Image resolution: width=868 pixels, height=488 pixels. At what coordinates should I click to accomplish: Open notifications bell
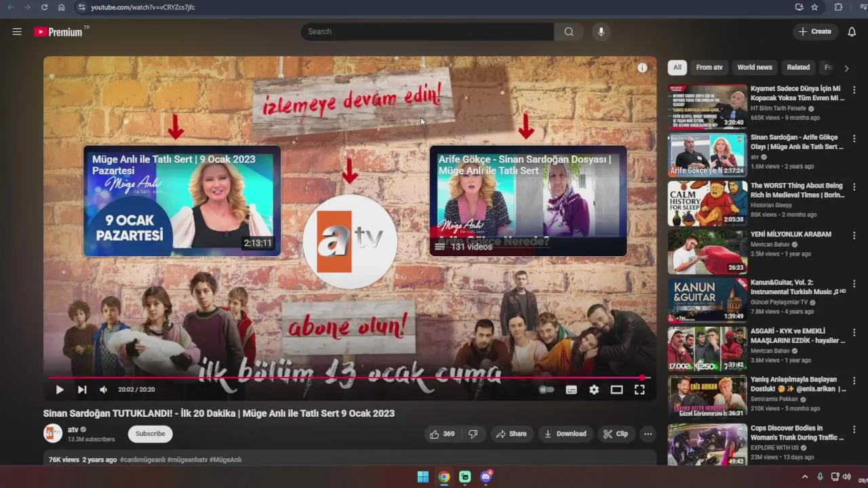[x=852, y=32]
